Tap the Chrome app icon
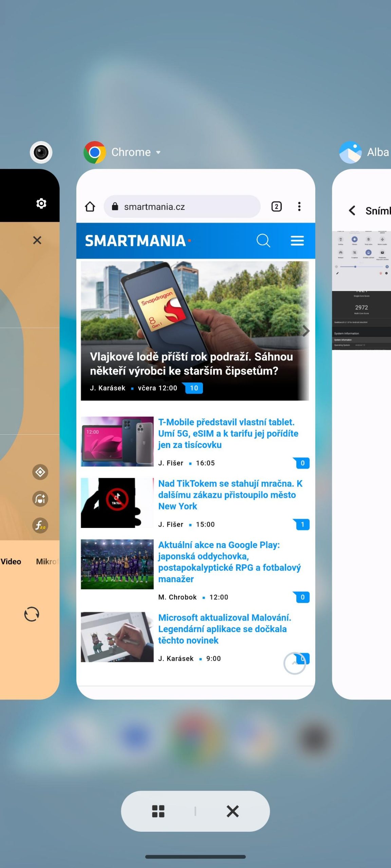 point(95,152)
